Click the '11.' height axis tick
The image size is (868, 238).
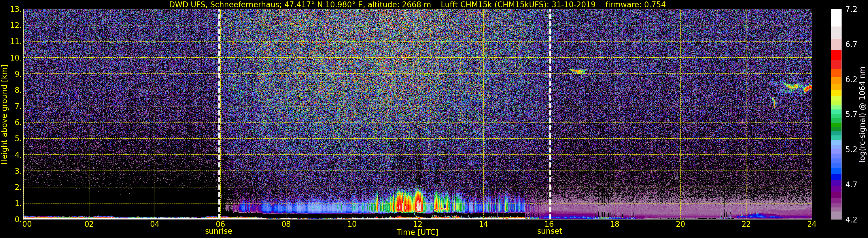tap(16, 42)
